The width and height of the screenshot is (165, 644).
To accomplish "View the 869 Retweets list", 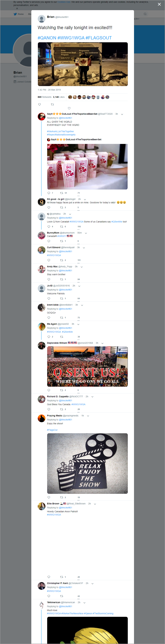I will (44, 97).
